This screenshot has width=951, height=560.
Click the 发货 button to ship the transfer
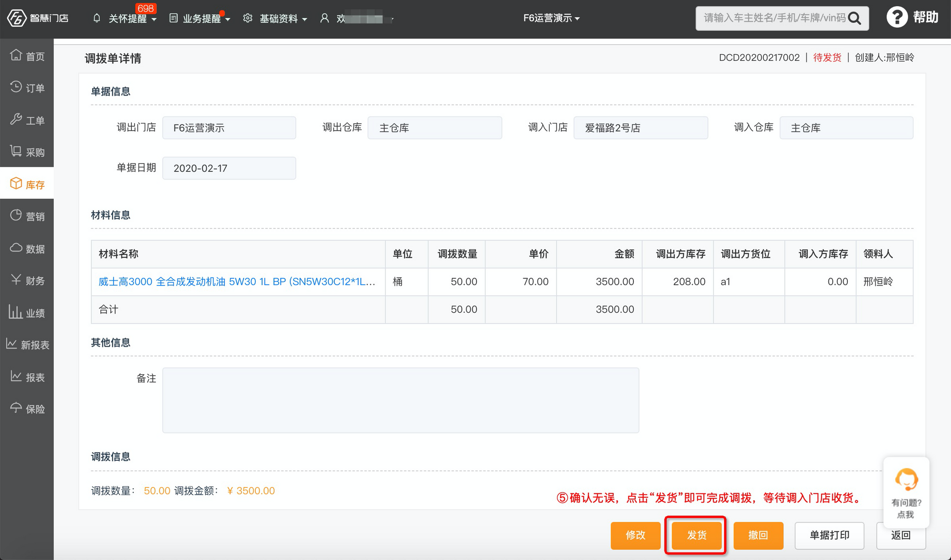tap(697, 535)
